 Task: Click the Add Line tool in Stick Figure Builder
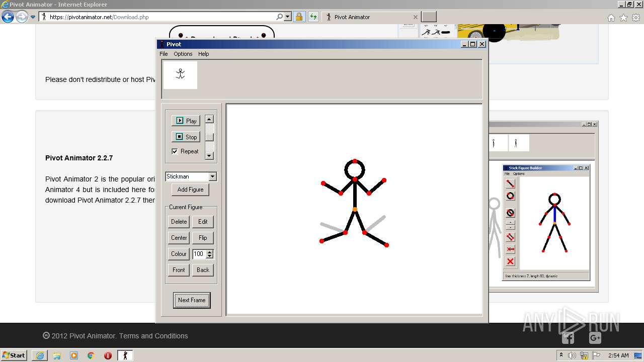point(510,184)
